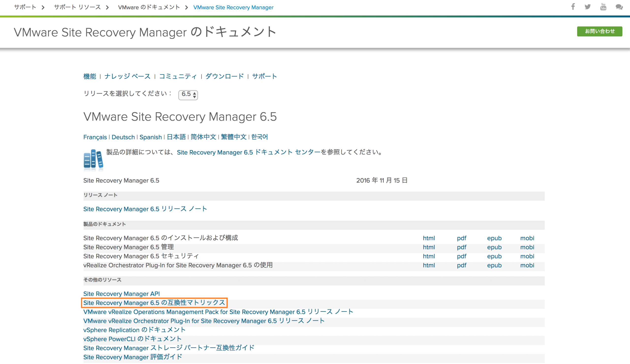Open Site Recovery Manager API link
This screenshot has width=630, height=364.
pyautogui.click(x=122, y=294)
